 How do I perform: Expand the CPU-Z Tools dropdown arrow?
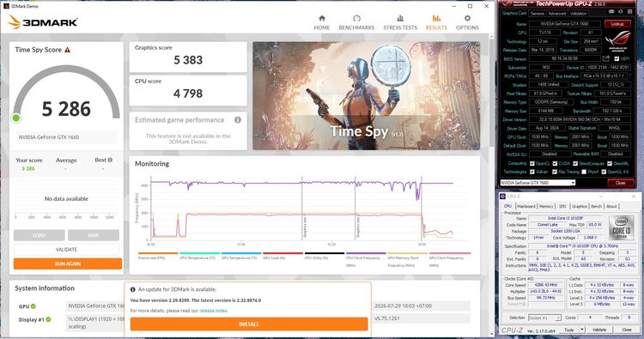click(581, 330)
